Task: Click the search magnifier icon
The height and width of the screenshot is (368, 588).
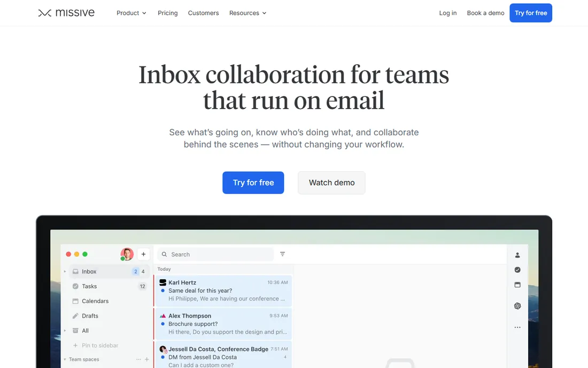Action: pyautogui.click(x=164, y=254)
